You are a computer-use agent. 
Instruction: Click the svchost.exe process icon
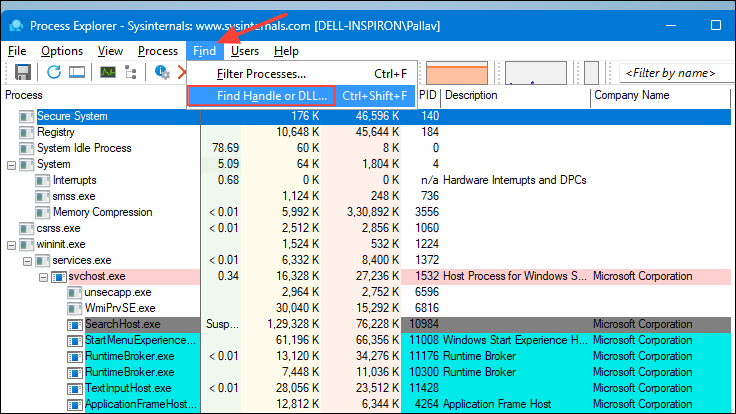click(59, 276)
